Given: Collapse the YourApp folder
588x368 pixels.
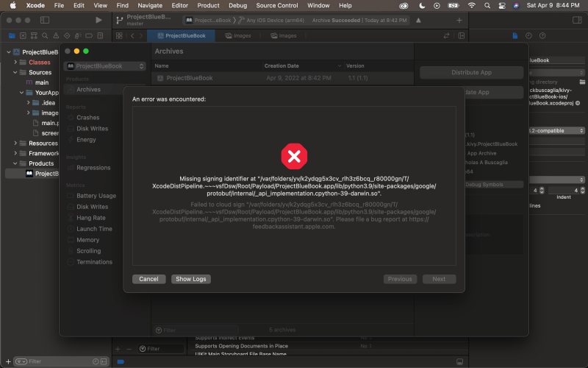Looking at the screenshot, I should coord(22,93).
